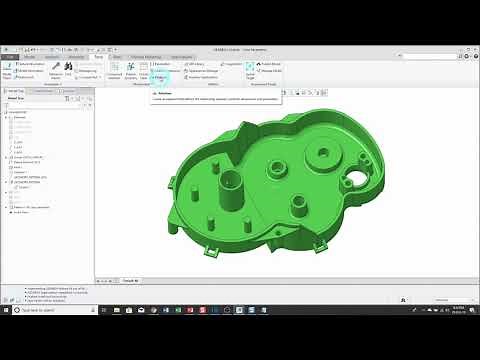480x360 pixels.
Task: Open the Windows Start menu
Action: (6, 310)
